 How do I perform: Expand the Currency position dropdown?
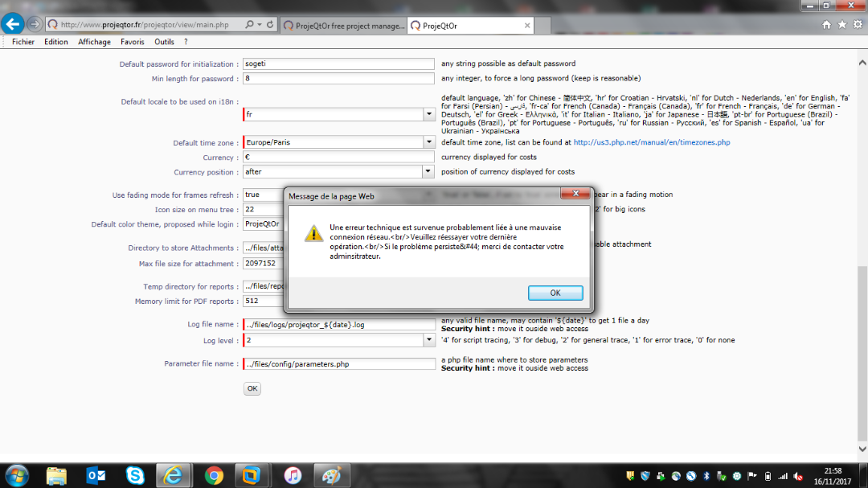[428, 172]
